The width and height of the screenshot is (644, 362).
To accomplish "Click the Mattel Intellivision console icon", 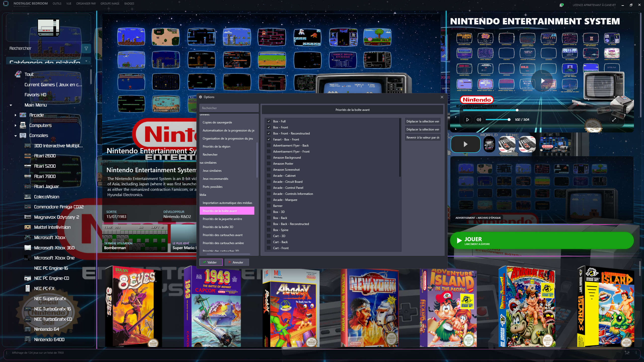I will [x=28, y=227].
